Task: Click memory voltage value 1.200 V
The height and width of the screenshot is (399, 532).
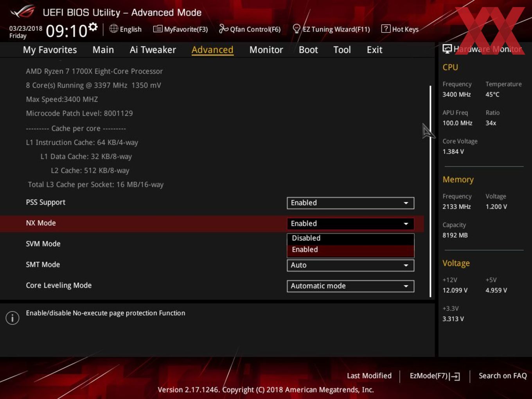Action: coord(496,207)
